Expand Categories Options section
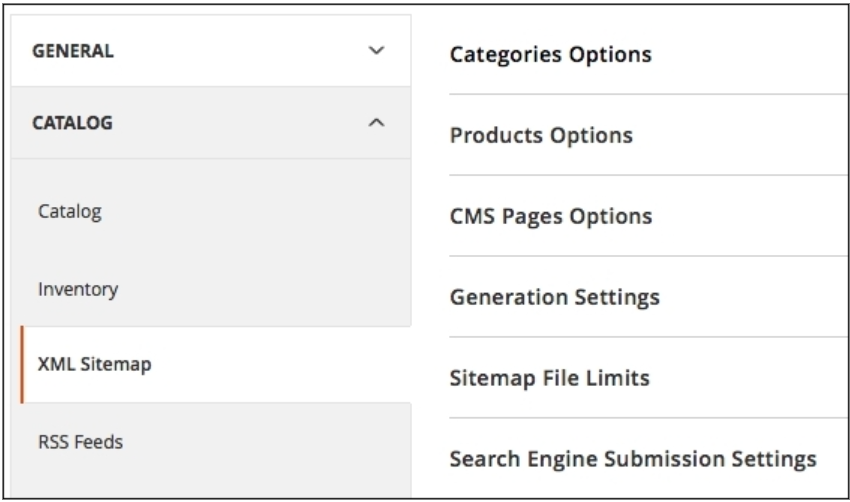The image size is (850, 502). click(x=551, y=54)
